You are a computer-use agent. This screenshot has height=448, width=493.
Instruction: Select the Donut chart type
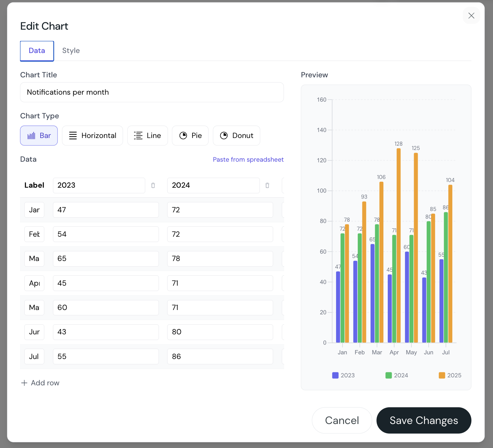[x=236, y=136]
